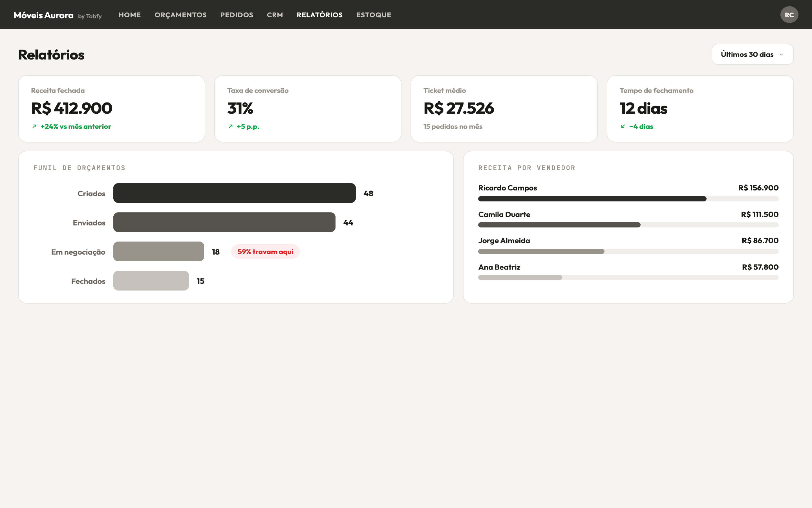Image resolution: width=812 pixels, height=508 pixels.
Task: Click the by Tabfy text
Action: (90, 16)
